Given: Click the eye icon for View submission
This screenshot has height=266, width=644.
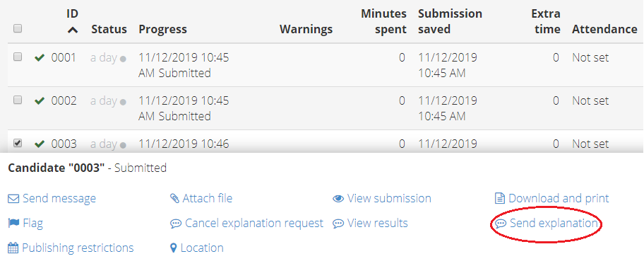Looking at the screenshot, I should (x=338, y=199).
